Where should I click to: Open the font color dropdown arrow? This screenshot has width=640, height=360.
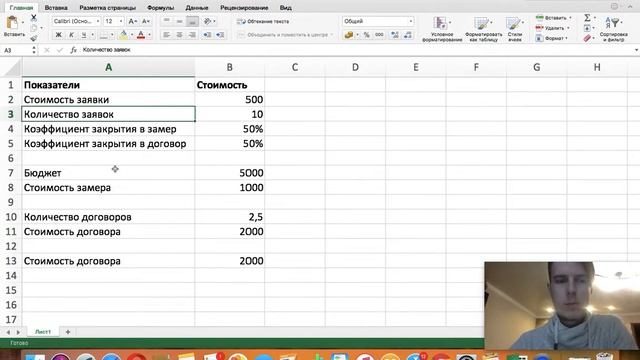click(x=150, y=35)
